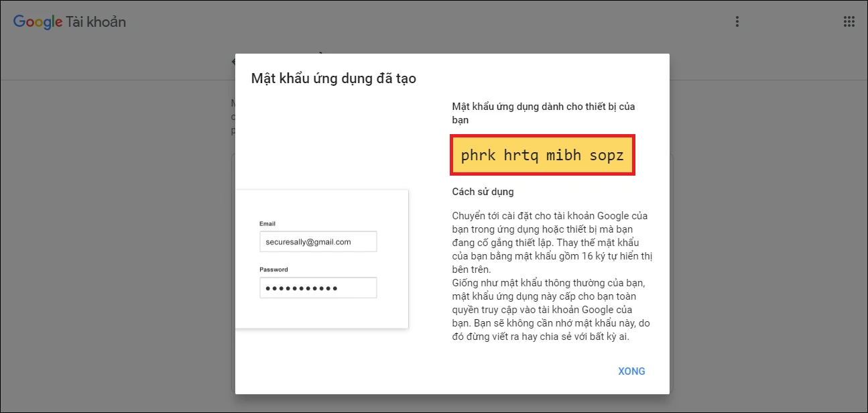Open the three-dot more options menu
Viewport: 868px width, 413px height.
[737, 21]
